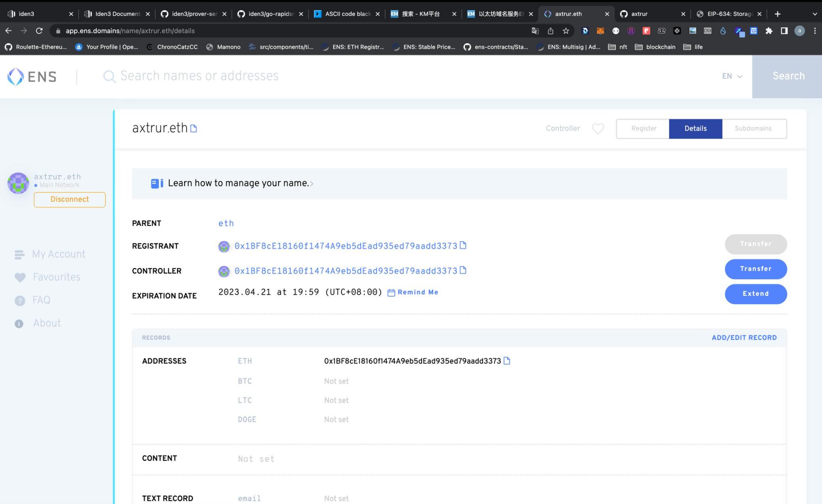822x504 pixels.
Task: Copy the registrant address using its copy icon
Action: click(x=463, y=246)
